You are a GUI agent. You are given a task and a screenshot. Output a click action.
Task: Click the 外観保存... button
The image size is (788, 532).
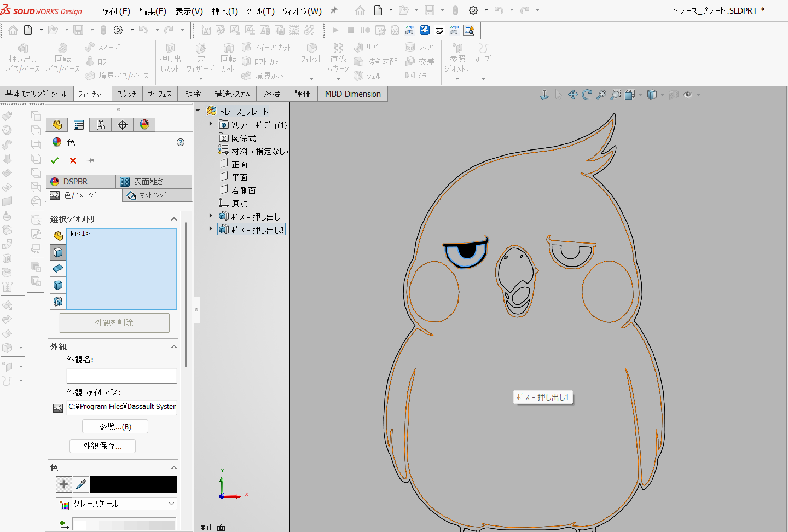pos(102,446)
